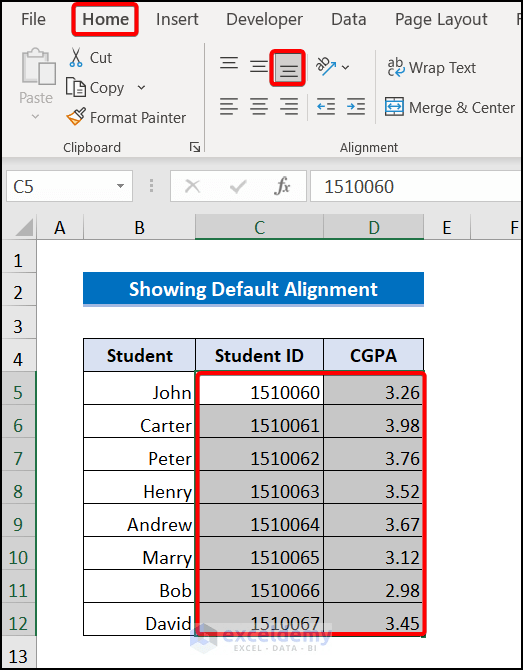Select the cell containing Marry
This screenshot has height=670, width=523.
139,553
